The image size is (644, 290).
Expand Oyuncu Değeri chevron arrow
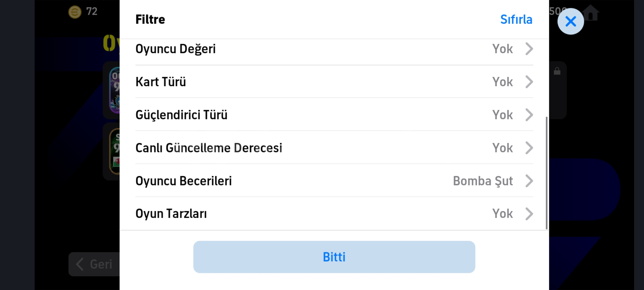point(529,49)
